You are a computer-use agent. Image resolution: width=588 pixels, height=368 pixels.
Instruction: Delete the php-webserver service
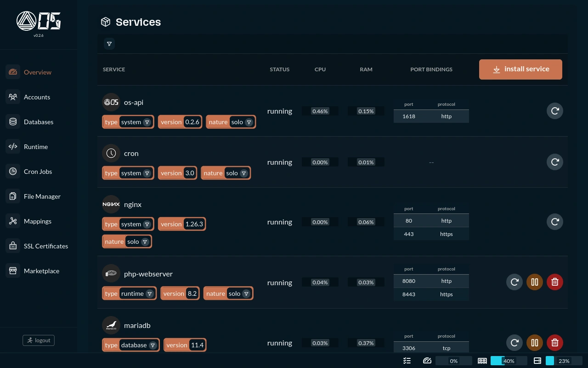(x=554, y=282)
